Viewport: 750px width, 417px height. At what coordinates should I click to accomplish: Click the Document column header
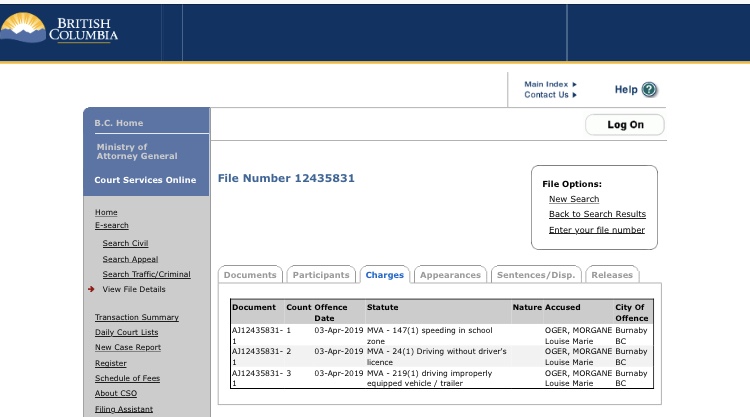pyautogui.click(x=254, y=307)
